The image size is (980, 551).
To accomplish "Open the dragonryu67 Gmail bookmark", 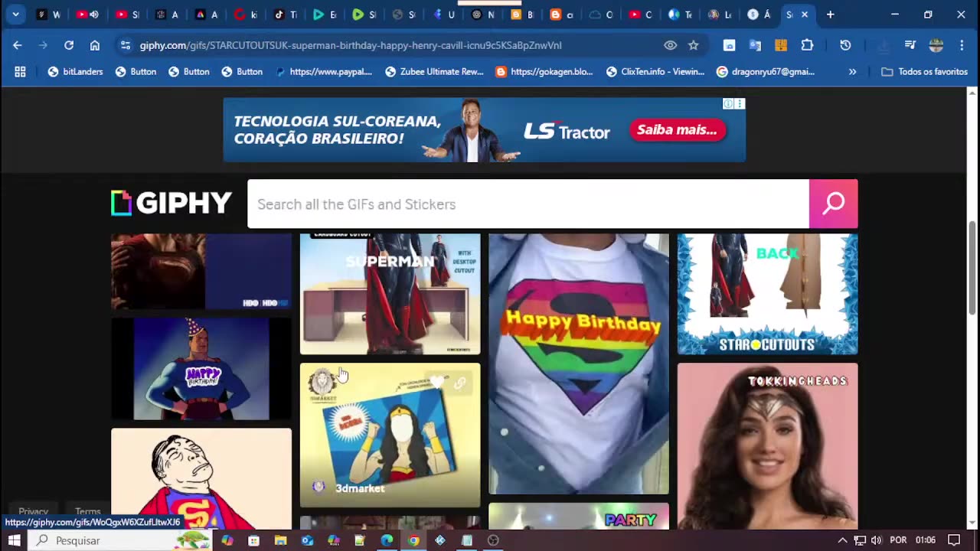I will click(x=766, y=71).
